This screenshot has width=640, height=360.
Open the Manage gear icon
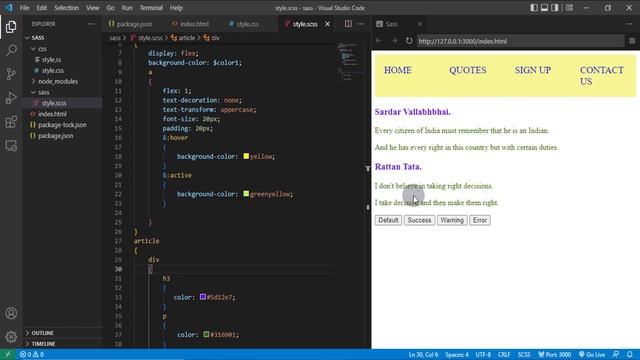tap(11, 337)
